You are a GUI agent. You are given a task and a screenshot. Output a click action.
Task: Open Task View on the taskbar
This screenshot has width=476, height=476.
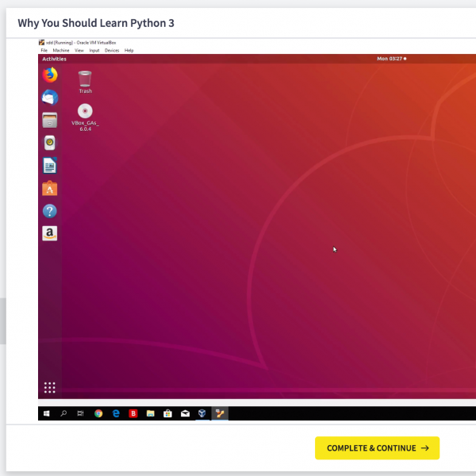point(80,413)
